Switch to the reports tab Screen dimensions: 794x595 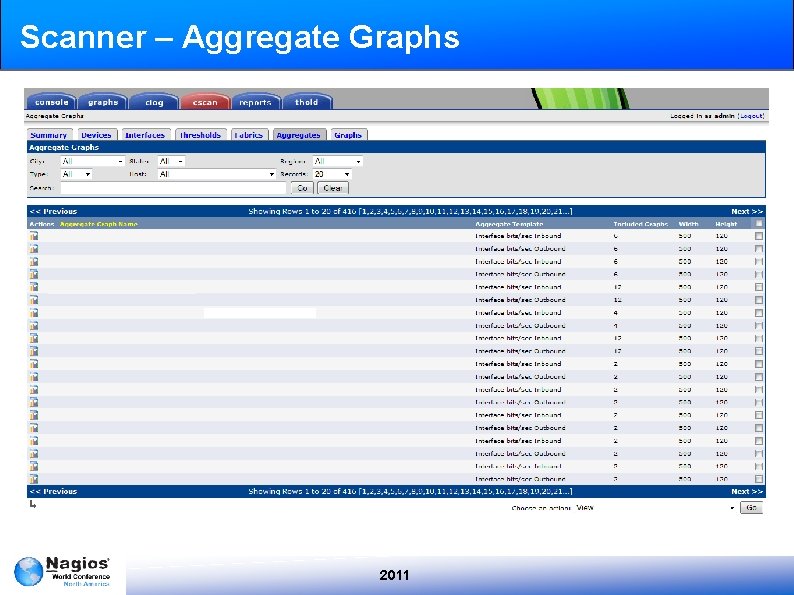coord(256,102)
